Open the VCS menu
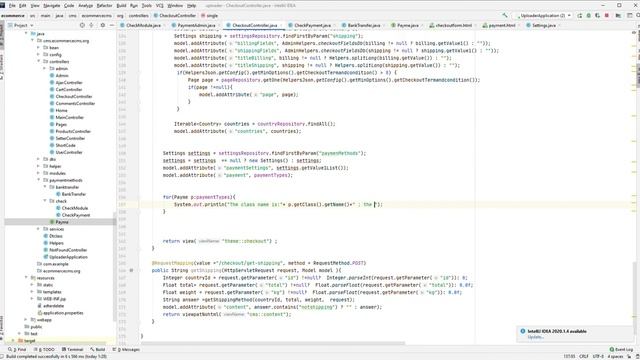 click(160, 6)
